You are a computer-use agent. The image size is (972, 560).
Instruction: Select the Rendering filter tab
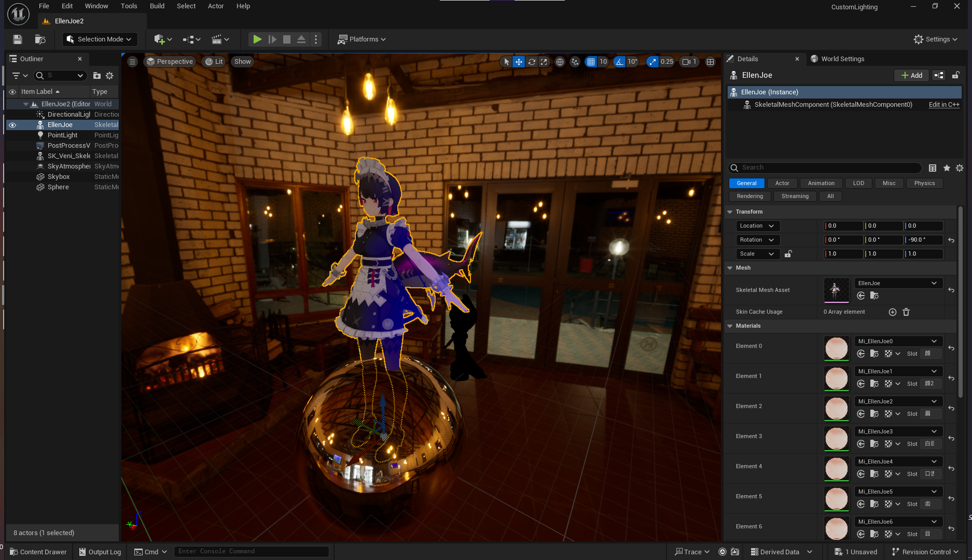tap(749, 197)
